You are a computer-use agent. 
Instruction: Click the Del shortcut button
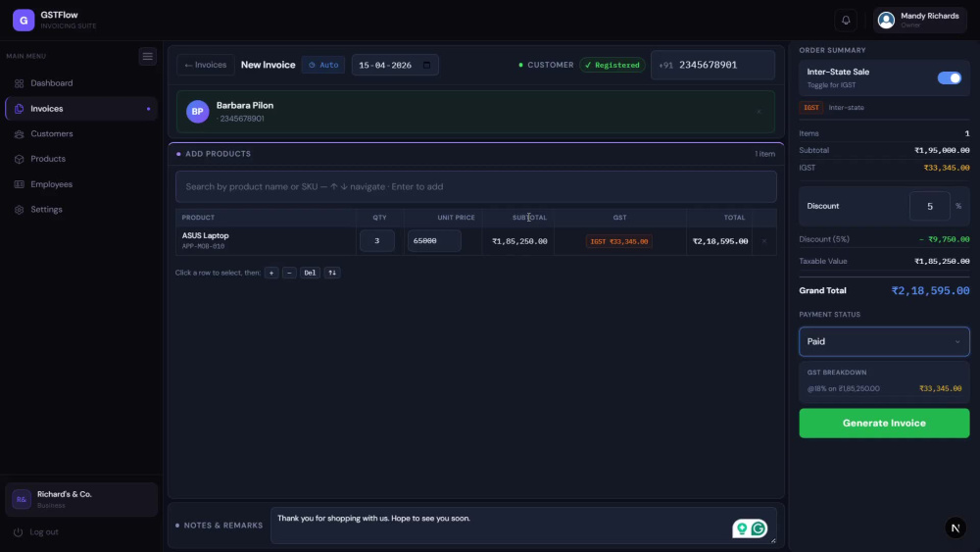tap(310, 273)
